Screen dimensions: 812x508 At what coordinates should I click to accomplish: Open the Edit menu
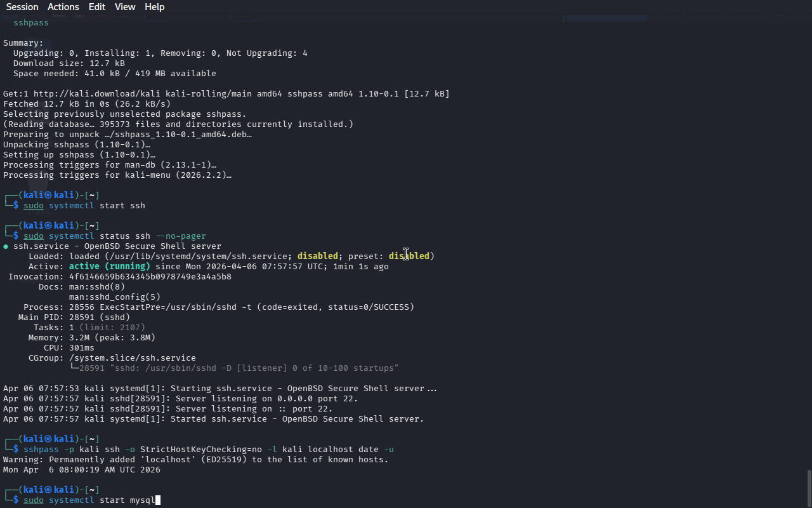coord(97,7)
